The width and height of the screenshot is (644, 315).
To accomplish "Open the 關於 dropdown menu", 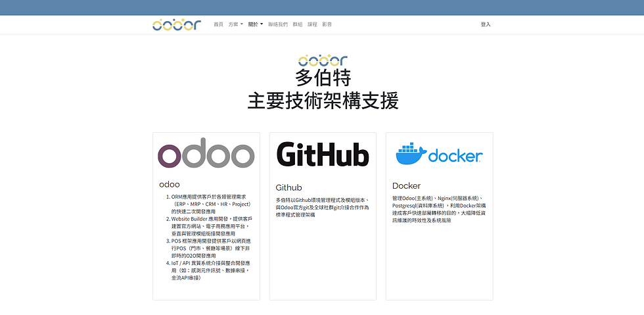I will point(256,25).
